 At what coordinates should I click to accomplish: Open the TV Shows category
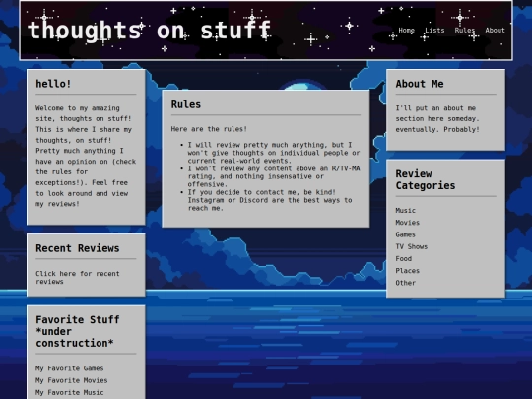click(x=411, y=246)
